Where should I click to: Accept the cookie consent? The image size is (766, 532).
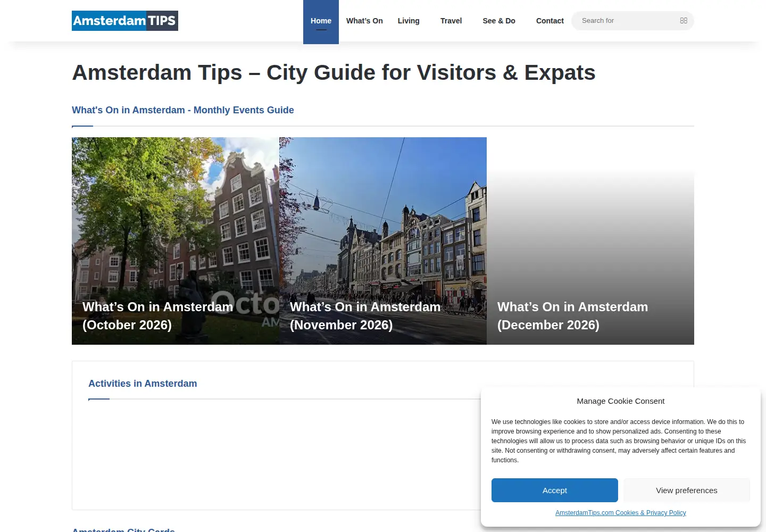click(555, 490)
